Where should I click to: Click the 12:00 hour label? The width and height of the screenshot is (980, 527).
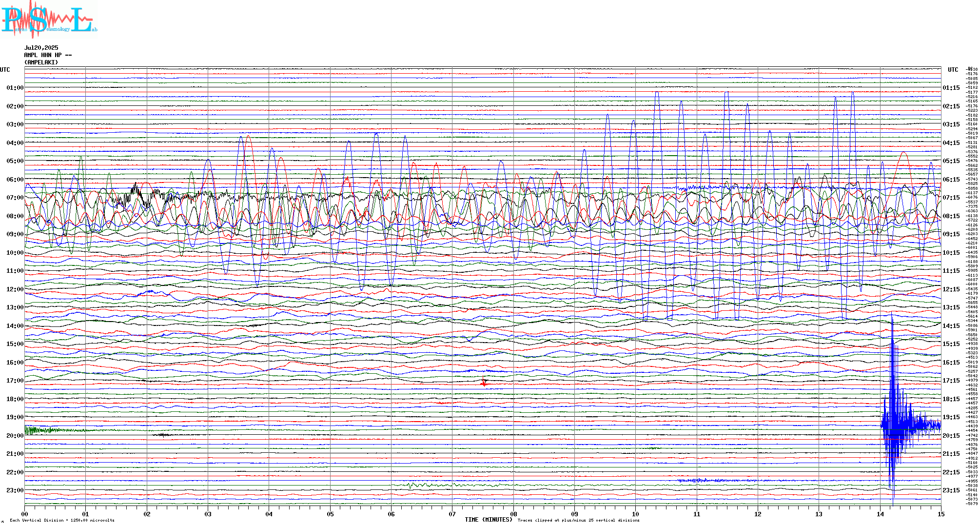(x=15, y=289)
